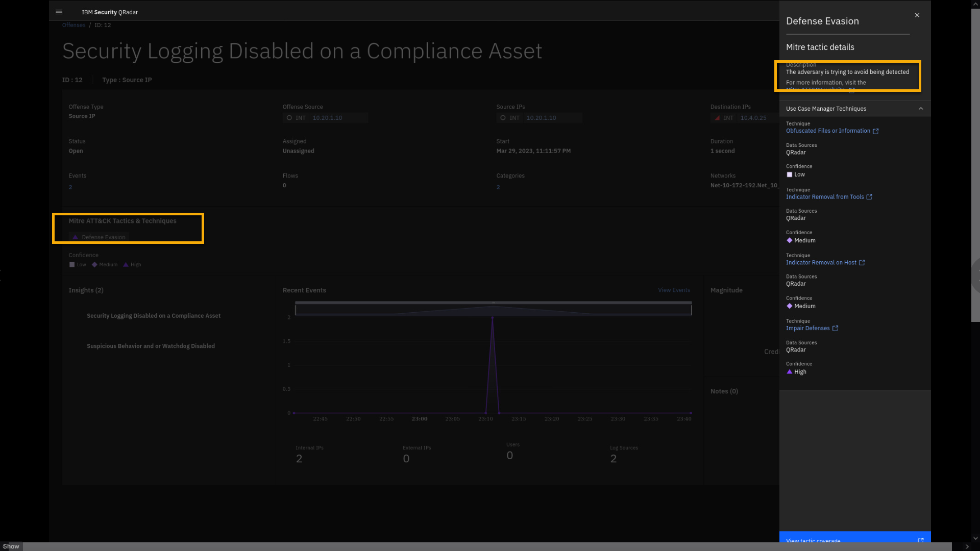Image resolution: width=980 pixels, height=551 pixels.
Task: Click the View tactic coverage launch icon
Action: [920, 540]
